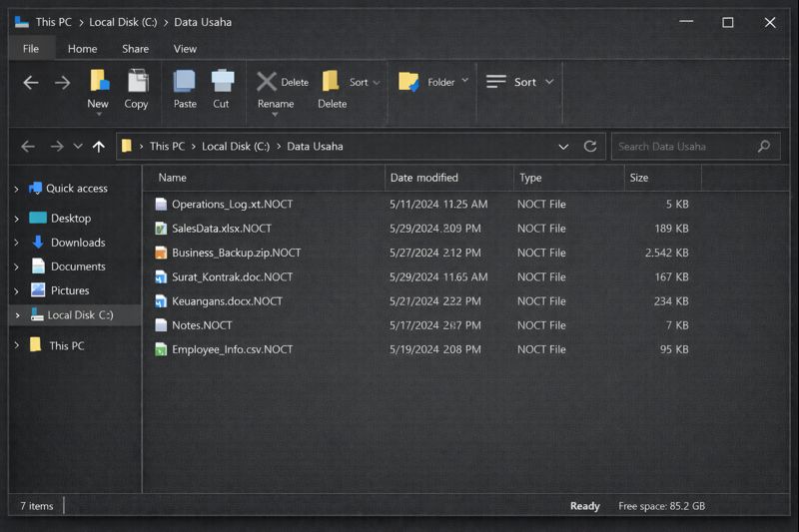
Task: Refresh the Data Usaha folder view
Action: [x=590, y=147]
